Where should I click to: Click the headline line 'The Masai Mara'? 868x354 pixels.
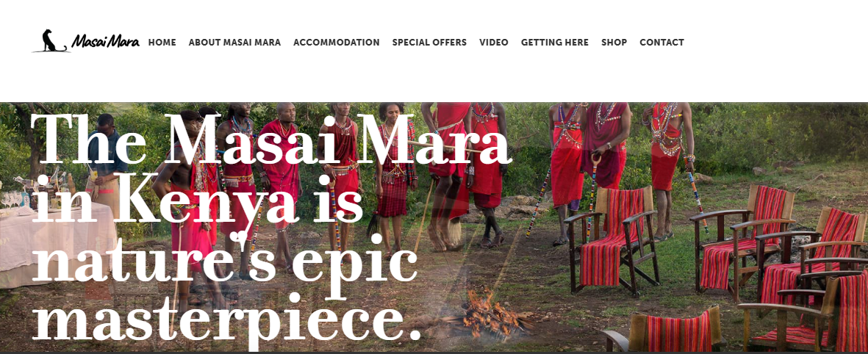(x=271, y=138)
